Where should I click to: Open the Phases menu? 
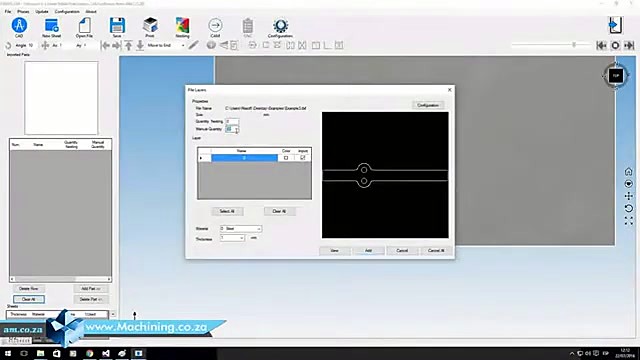[x=23, y=11]
